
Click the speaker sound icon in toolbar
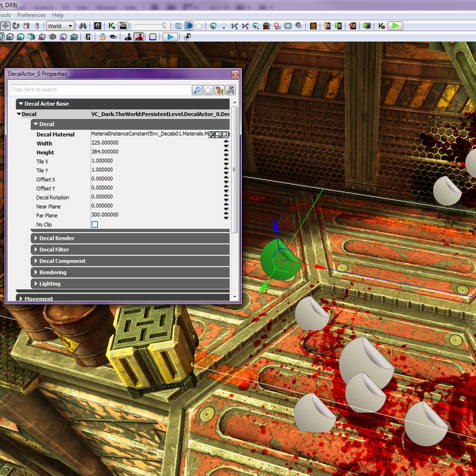(299, 26)
